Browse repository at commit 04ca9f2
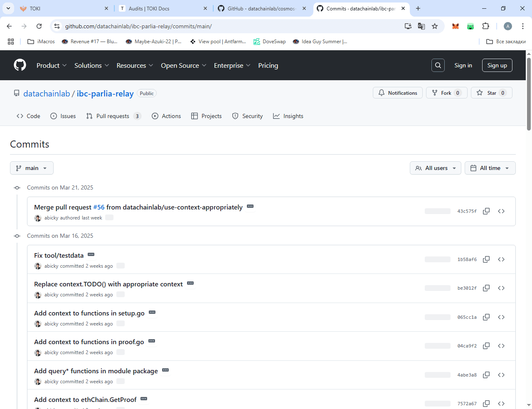532x409 pixels. (501, 346)
